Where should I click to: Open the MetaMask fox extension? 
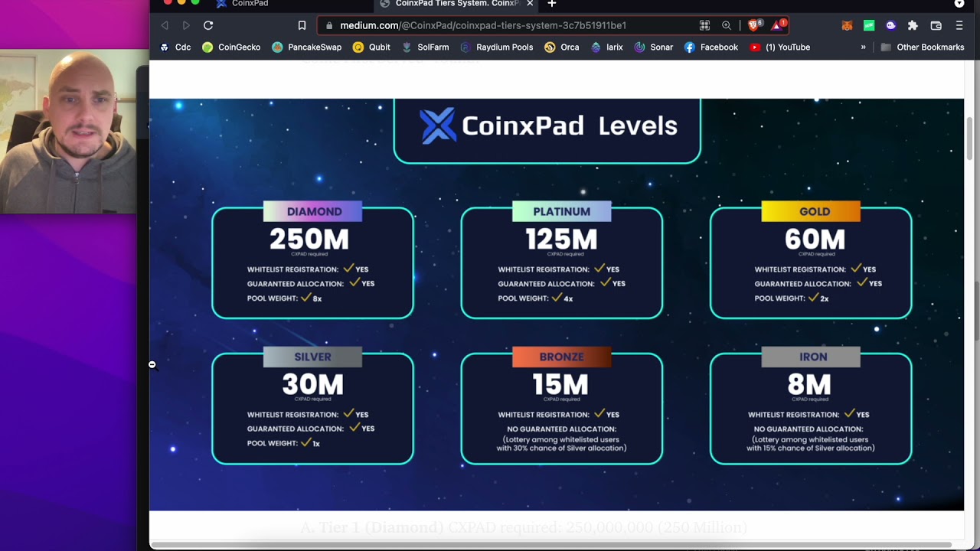point(847,25)
